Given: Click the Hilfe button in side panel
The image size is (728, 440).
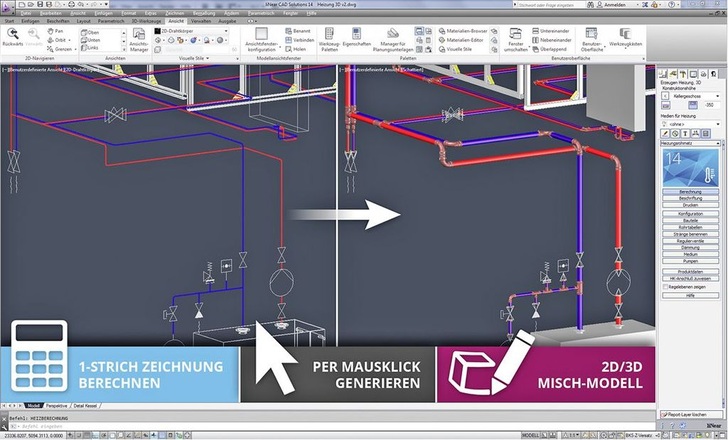Looking at the screenshot, I should (690, 296).
